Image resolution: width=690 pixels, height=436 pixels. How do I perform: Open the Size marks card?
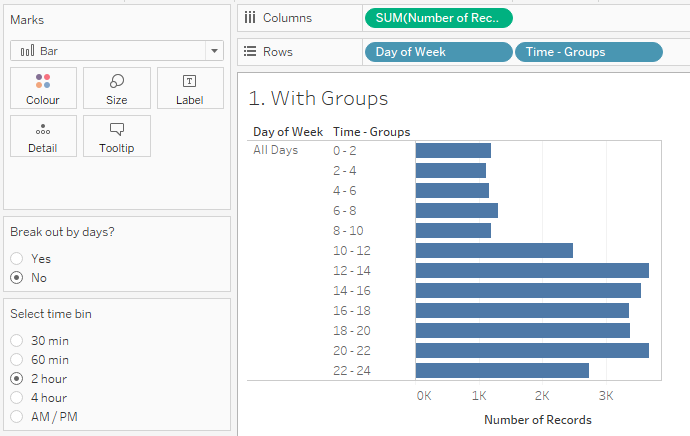pos(117,88)
